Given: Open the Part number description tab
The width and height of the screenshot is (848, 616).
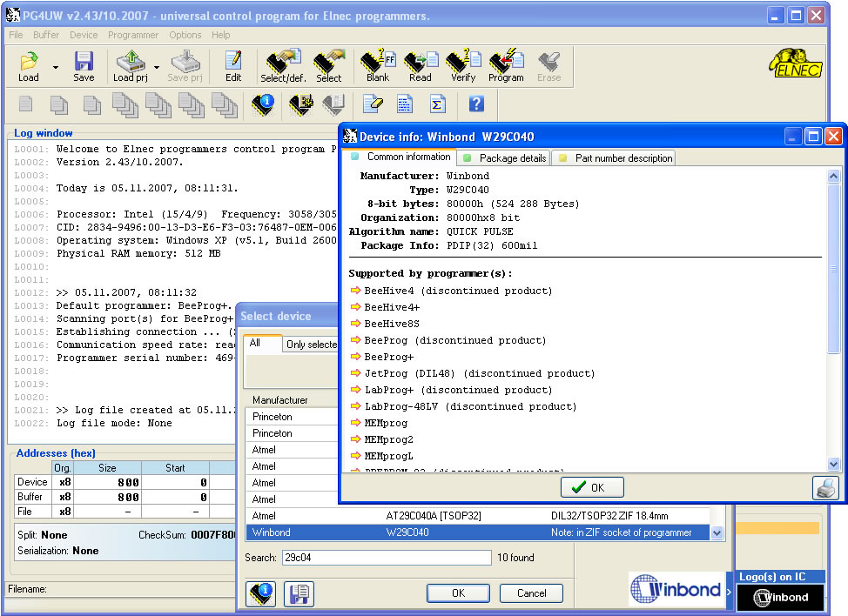Looking at the screenshot, I should point(615,157).
